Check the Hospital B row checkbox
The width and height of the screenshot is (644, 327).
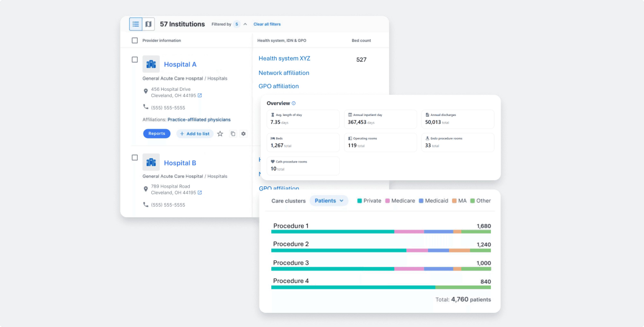click(x=135, y=158)
